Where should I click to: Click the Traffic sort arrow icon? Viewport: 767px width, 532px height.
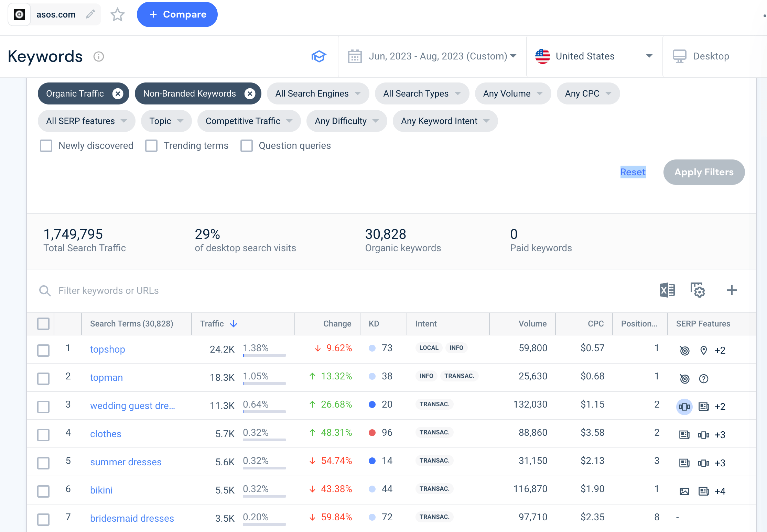pos(234,324)
